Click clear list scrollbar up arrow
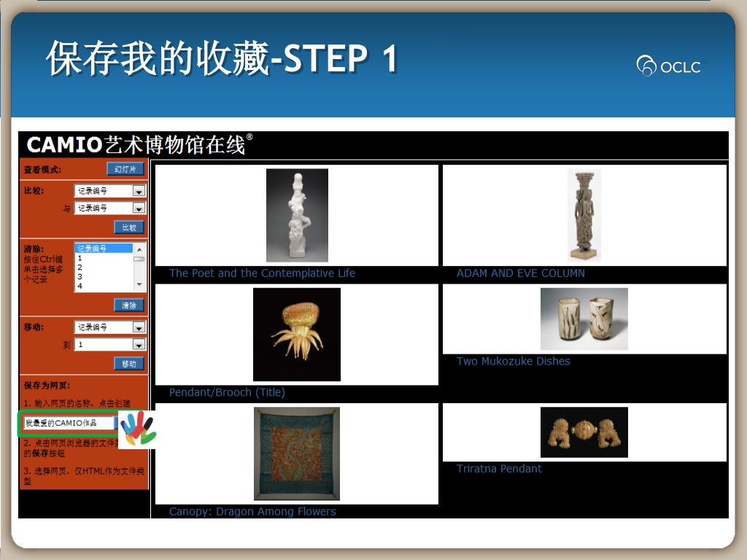The width and height of the screenshot is (747, 560). 139,249
